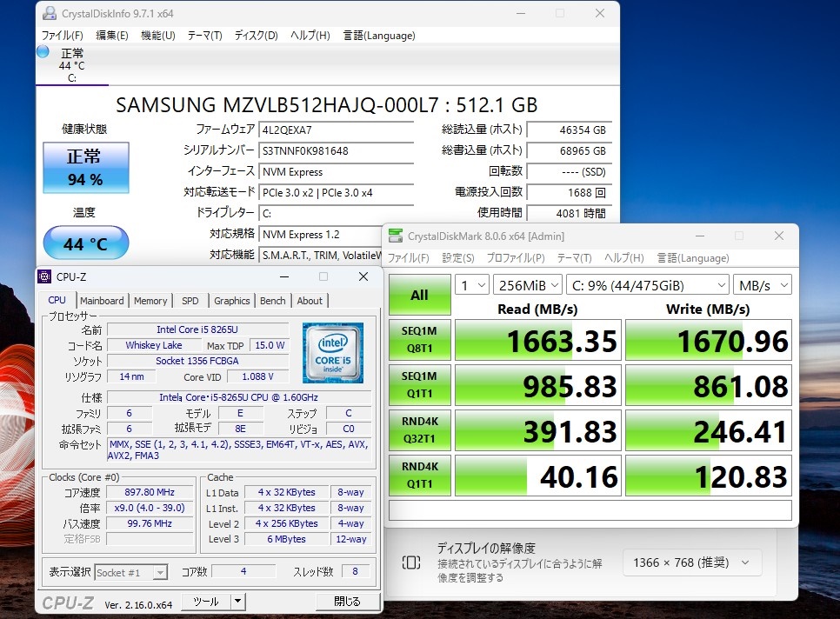Open プロファイル(P) menu in CrystalDiskMark
Image resolution: width=840 pixels, height=619 pixels.
tap(516, 258)
